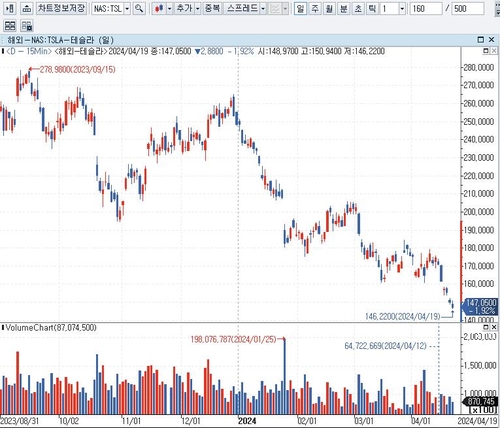This screenshot has width=500, height=428.
Task: Expand the candlestick chart type dropdown arrow
Action: pyautogui.click(x=169, y=8)
